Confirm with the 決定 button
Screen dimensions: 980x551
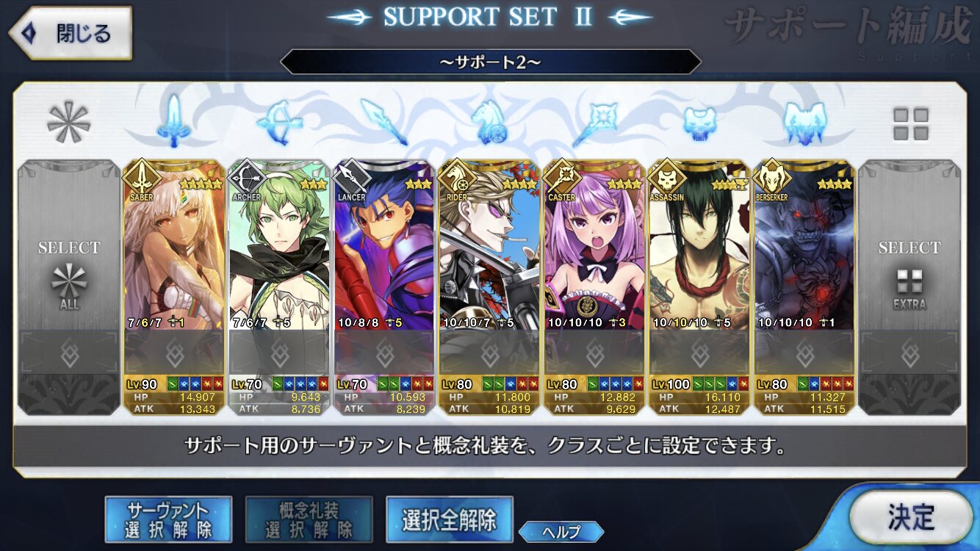[911, 517]
